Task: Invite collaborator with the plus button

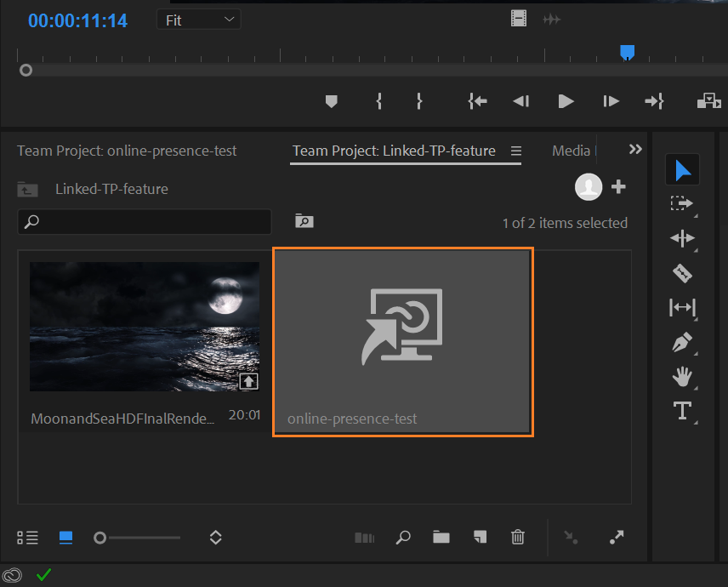Action: (x=618, y=187)
